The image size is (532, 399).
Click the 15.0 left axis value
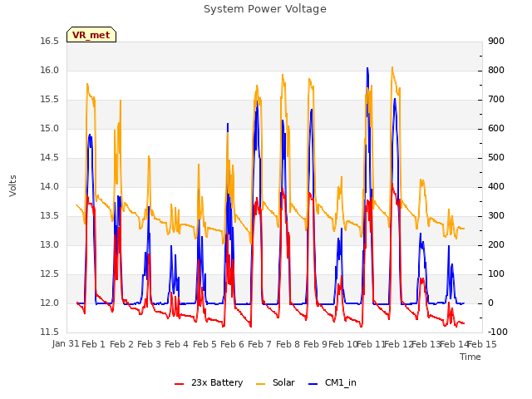coord(50,128)
